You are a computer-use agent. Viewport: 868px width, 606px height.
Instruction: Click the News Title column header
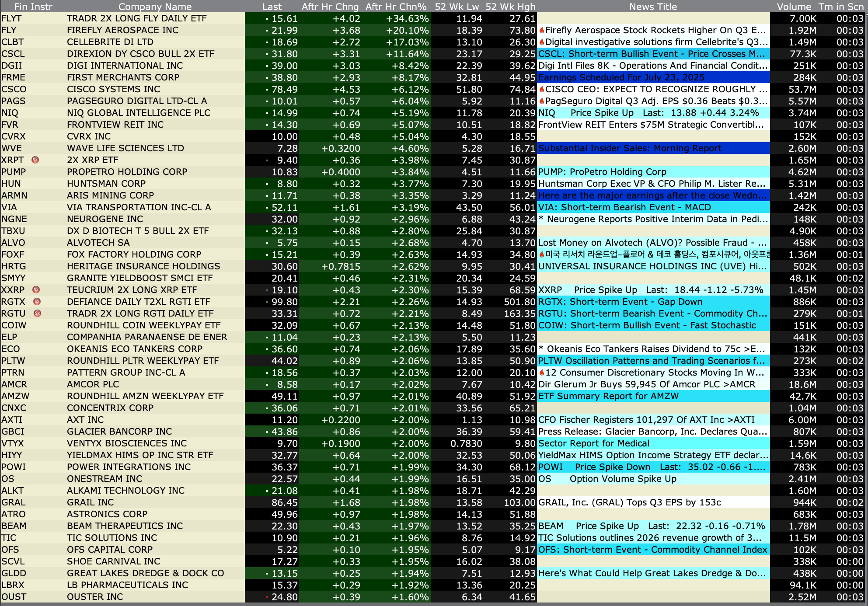[653, 7]
